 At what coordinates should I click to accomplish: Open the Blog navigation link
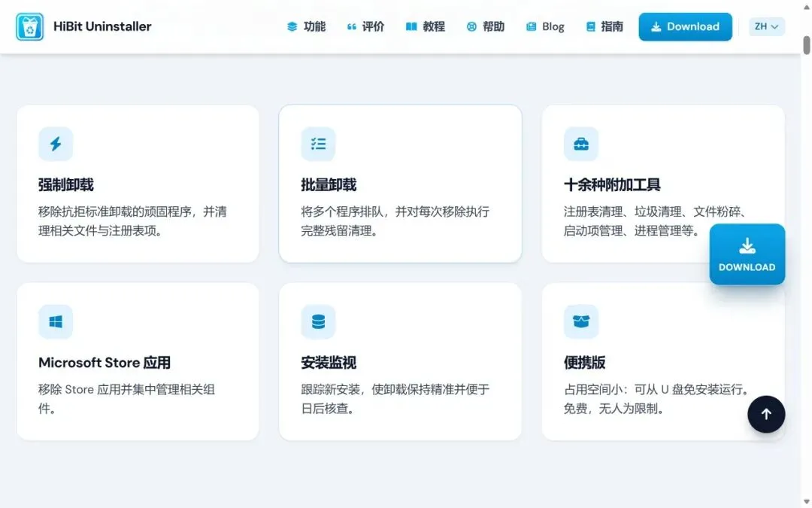[545, 26]
